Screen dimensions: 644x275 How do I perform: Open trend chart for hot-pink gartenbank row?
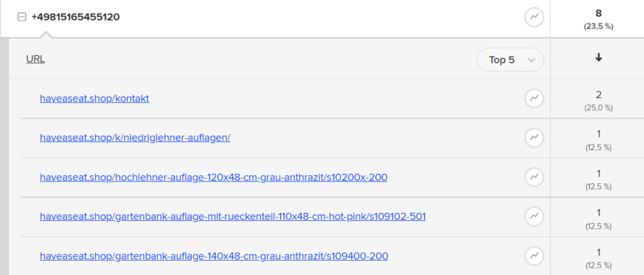534,217
